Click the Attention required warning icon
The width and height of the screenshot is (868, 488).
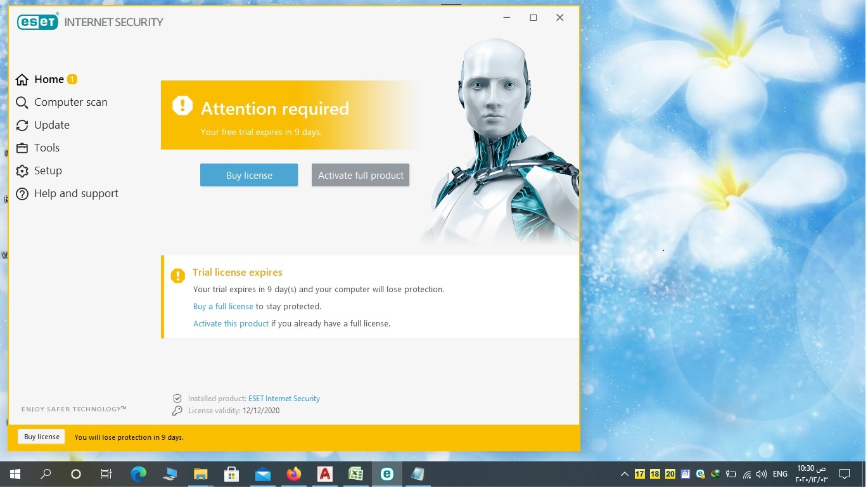182,106
